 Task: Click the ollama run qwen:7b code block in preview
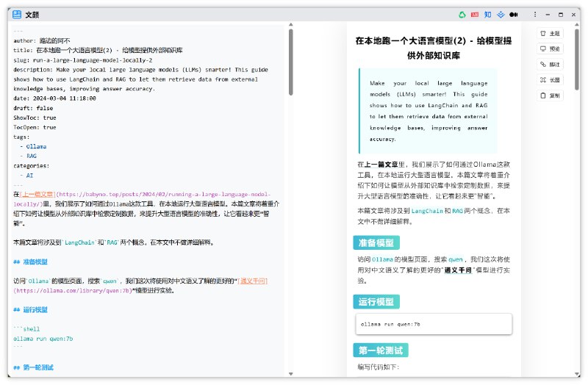432,324
